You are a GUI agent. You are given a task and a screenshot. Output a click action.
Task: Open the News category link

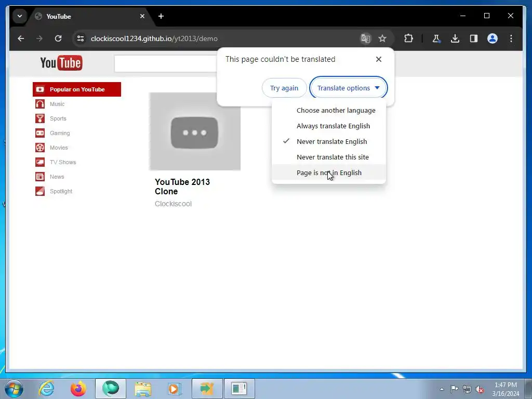pos(57,177)
